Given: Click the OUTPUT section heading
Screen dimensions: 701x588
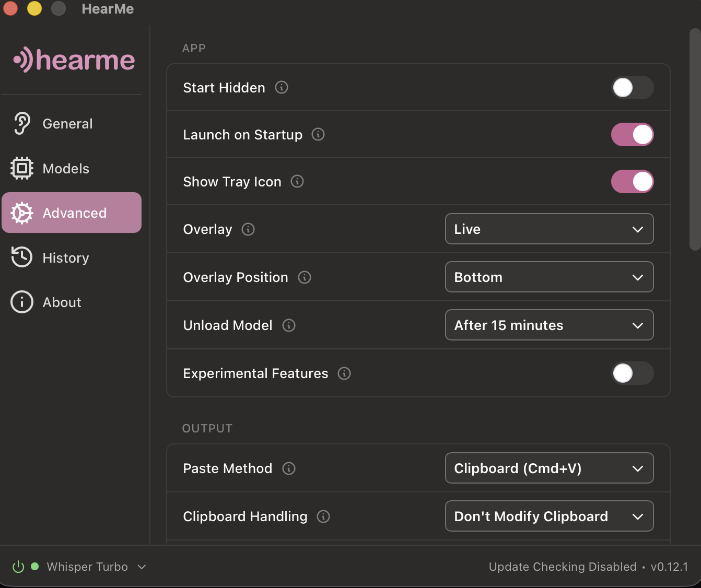Looking at the screenshot, I should point(207,428).
